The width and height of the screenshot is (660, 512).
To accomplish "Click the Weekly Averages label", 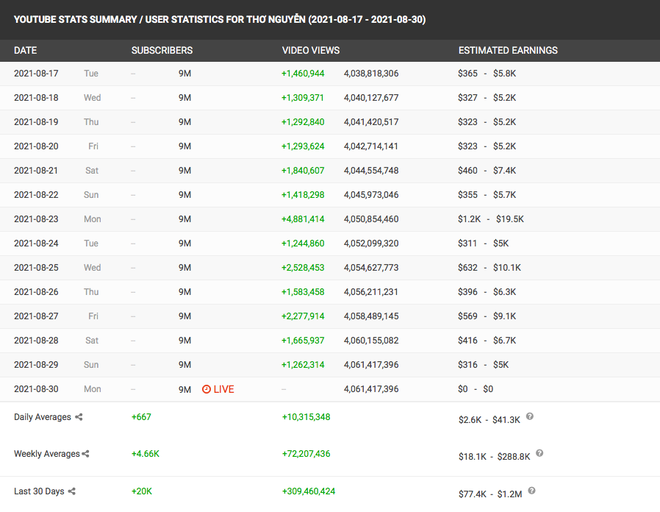I will coord(47,454).
